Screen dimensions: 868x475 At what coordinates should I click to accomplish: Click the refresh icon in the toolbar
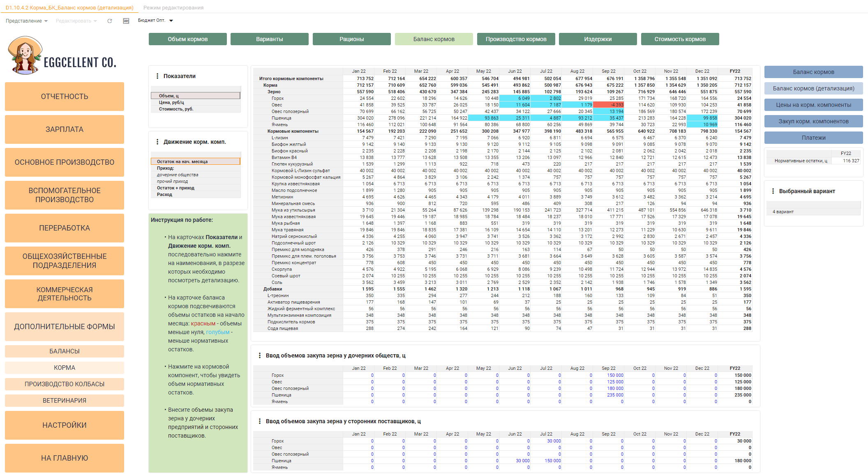pos(110,21)
